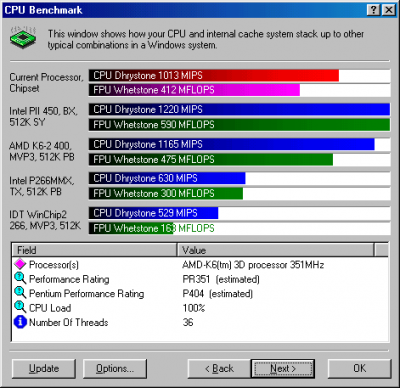The width and height of the screenshot is (400, 388).
Task: Click the FPU Whetstone 590 MFLOPS bar
Action: click(x=239, y=125)
